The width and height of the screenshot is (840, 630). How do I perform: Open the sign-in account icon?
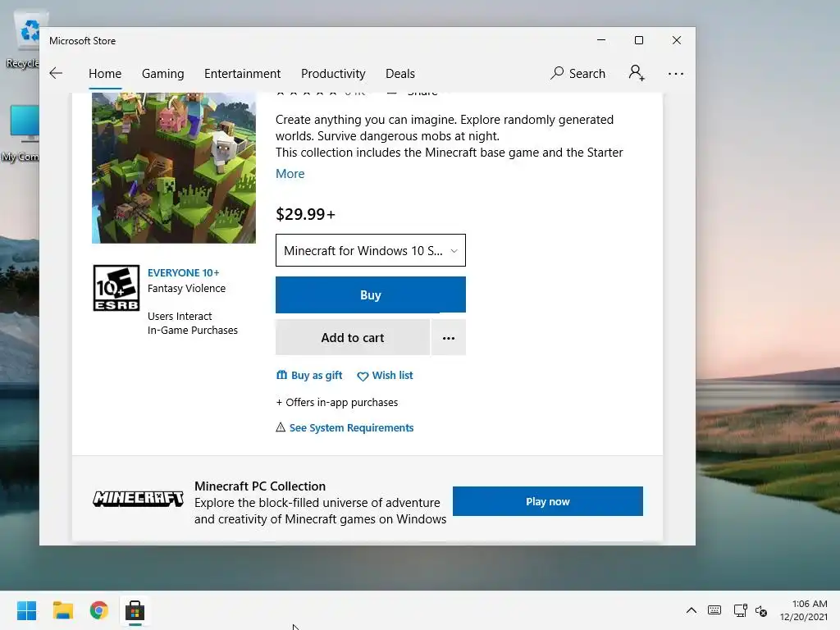pos(637,73)
